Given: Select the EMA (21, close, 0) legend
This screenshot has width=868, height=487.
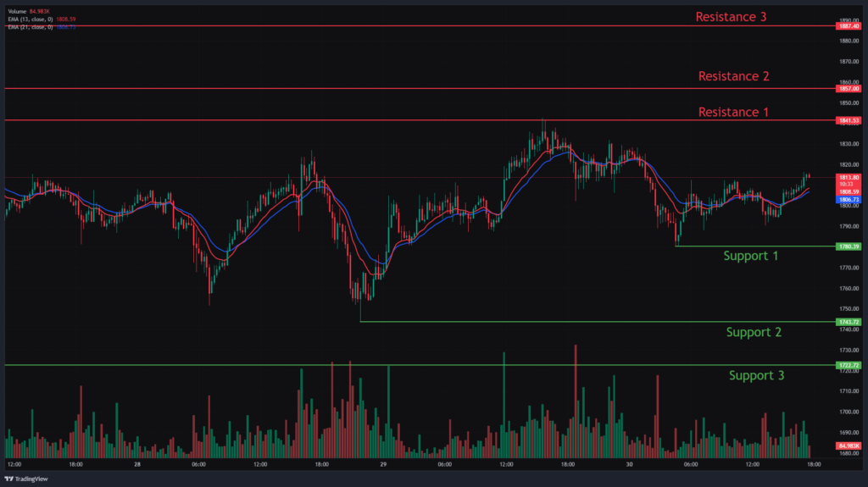Looking at the screenshot, I should (42, 26).
